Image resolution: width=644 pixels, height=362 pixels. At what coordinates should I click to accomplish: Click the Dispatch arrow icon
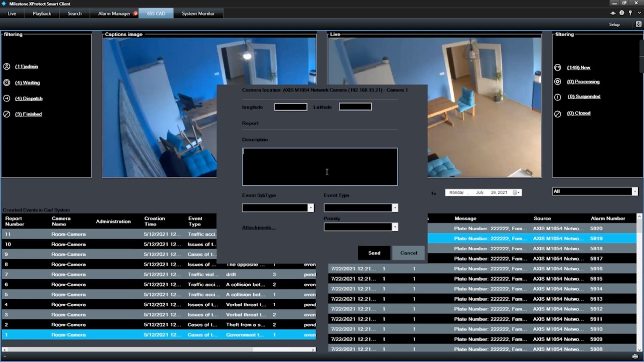point(7,98)
